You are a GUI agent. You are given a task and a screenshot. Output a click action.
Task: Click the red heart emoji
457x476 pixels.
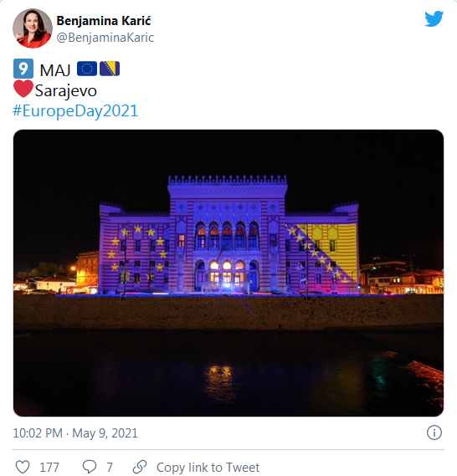click(x=23, y=89)
